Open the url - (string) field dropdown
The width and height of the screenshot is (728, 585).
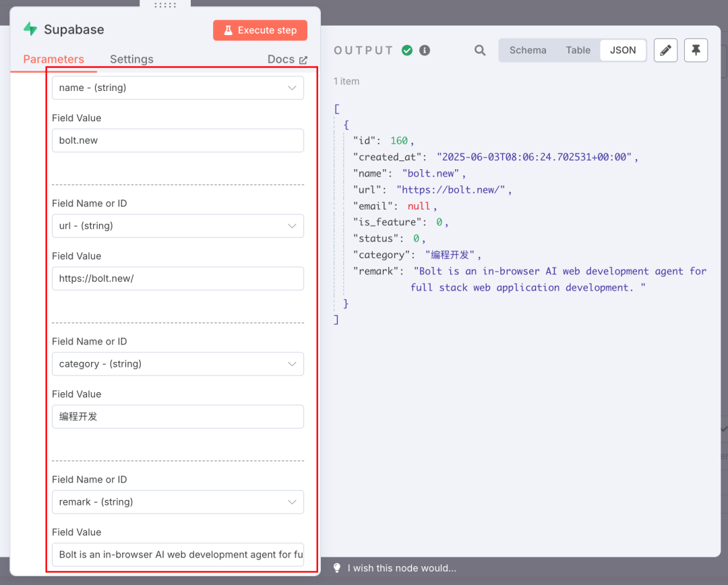[178, 226]
